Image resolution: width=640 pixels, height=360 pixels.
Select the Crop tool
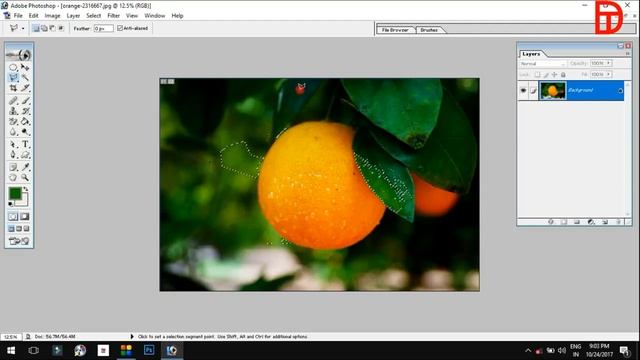(x=13, y=88)
